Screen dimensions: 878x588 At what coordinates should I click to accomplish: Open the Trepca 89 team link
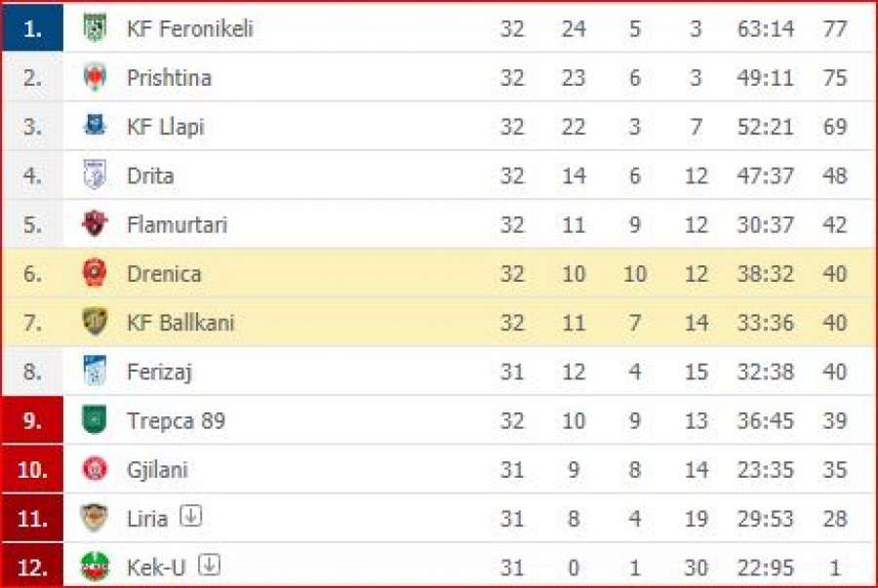[x=176, y=420]
